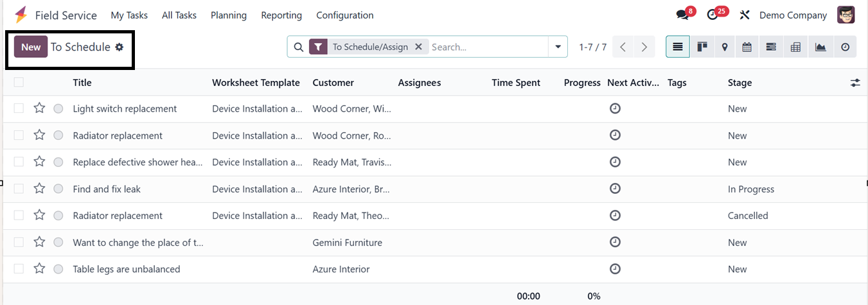
Task: Click the New button
Action: 31,47
